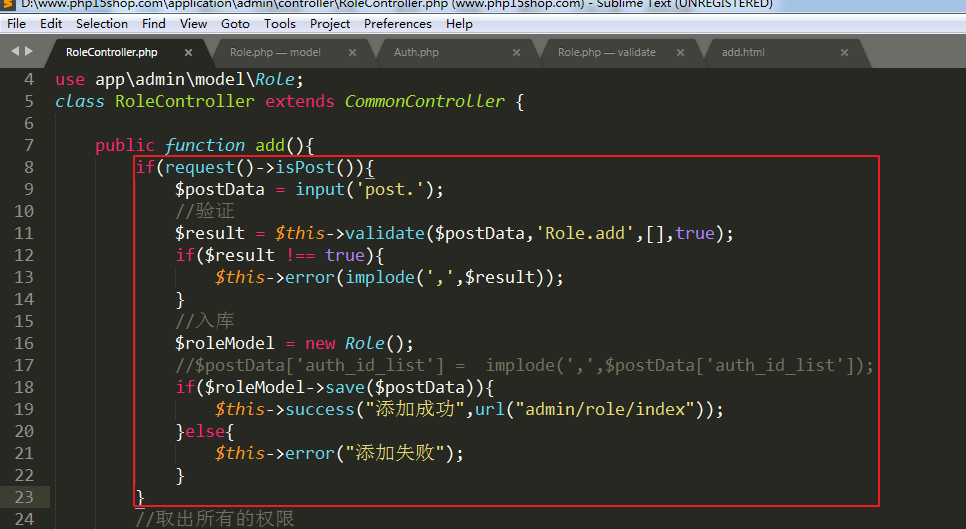This screenshot has width=966, height=529.
Task: Show the Tools menu
Action: click(280, 23)
